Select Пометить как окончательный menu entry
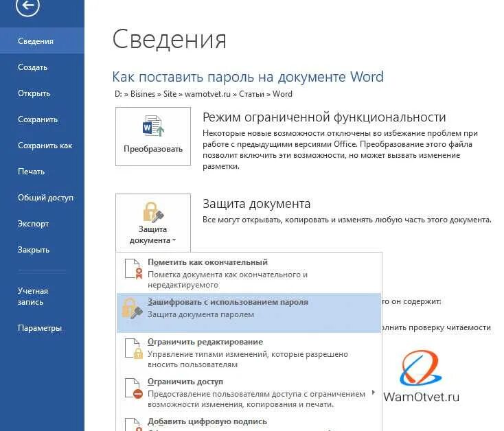This screenshot has height=431, width=504. click(249, 273)
